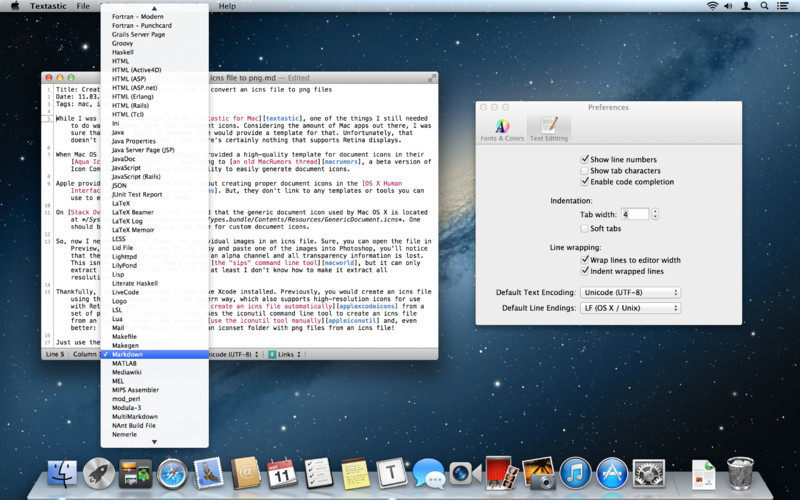Select JSON in the language menu
Image resolution: width=800 pixels, height=500 pixels.
click(x=155, y=185)
